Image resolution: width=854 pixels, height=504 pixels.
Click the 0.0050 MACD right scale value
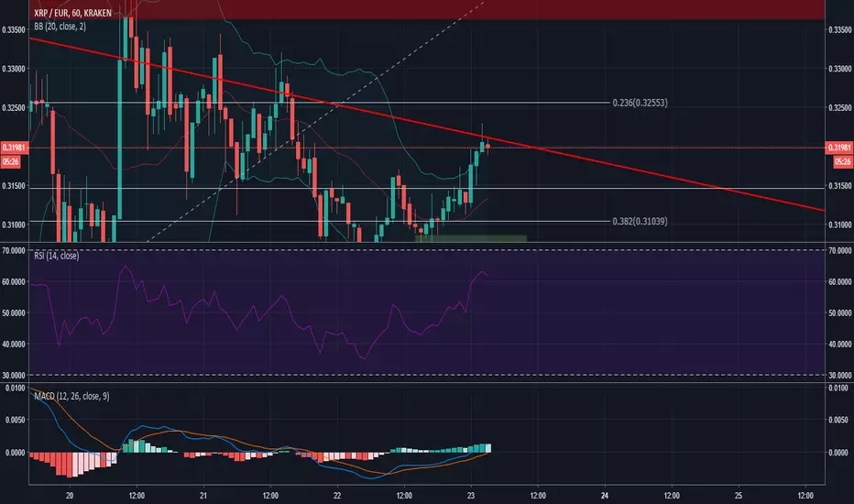(838, 420)
